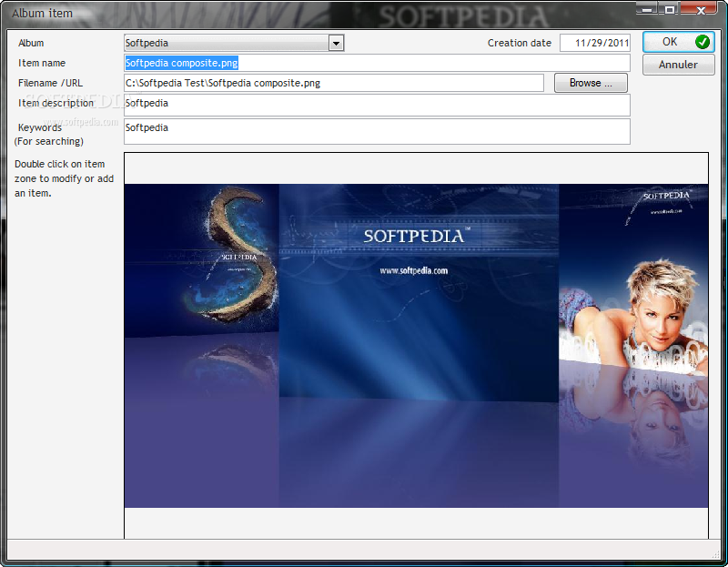Click the Keywords text box
Screen dimensions: 728x567
(377, 131)
